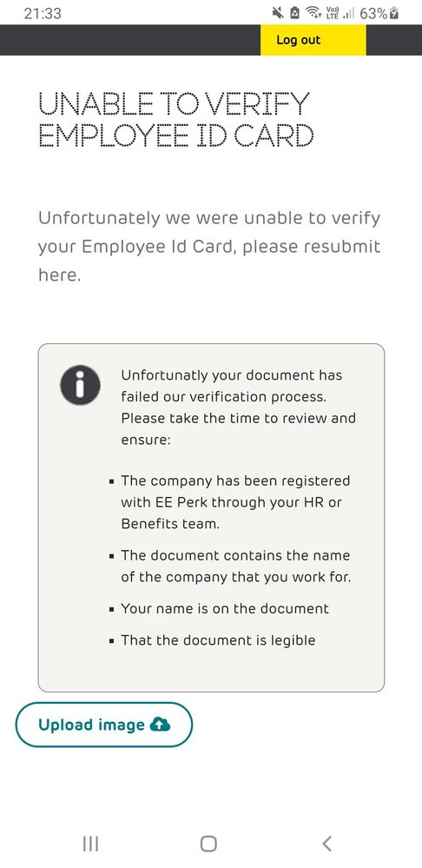This screenshot has height=868, width=422.
Task: Tap the cloud upload icon
Action: [161, 725]
